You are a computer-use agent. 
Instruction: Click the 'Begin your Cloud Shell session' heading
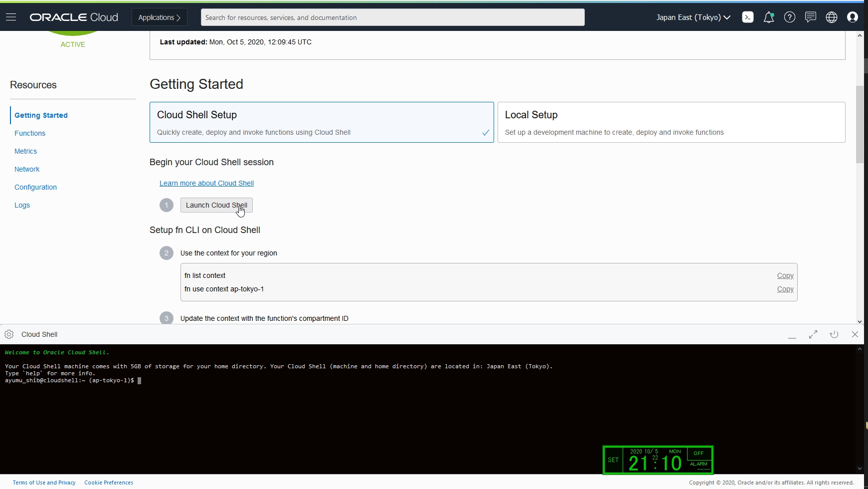point(211,162)
